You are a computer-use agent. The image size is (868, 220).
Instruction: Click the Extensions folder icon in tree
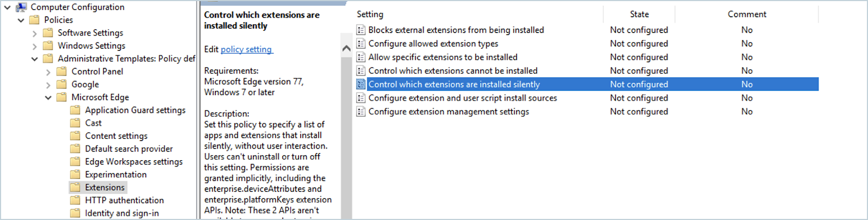(76, 187)
